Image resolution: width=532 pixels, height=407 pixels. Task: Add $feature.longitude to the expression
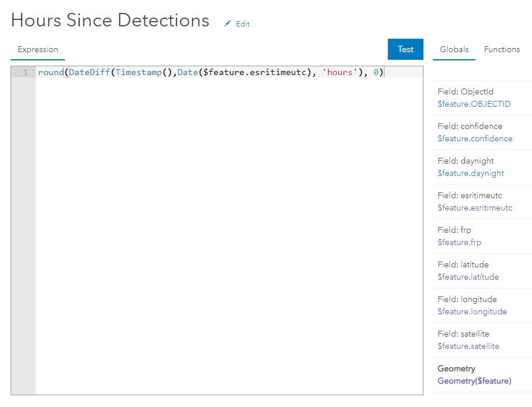pyautogui.click(x=472, y=311)
